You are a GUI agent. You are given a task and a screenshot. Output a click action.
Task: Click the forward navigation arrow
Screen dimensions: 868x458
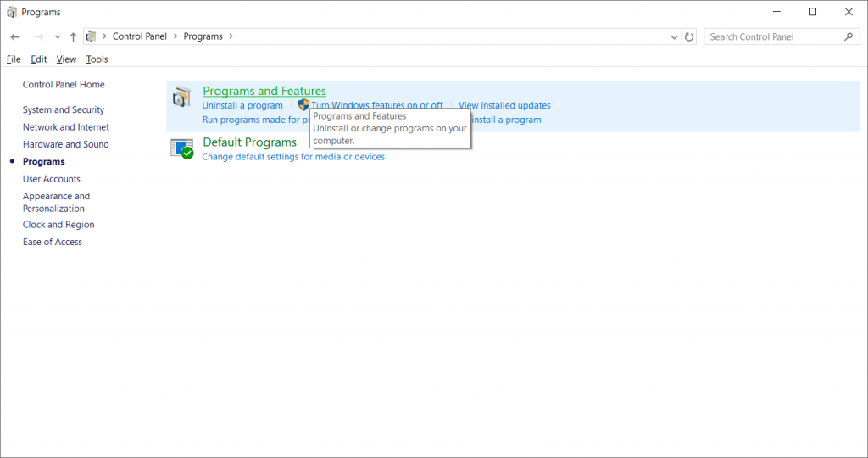coord(39,36)
